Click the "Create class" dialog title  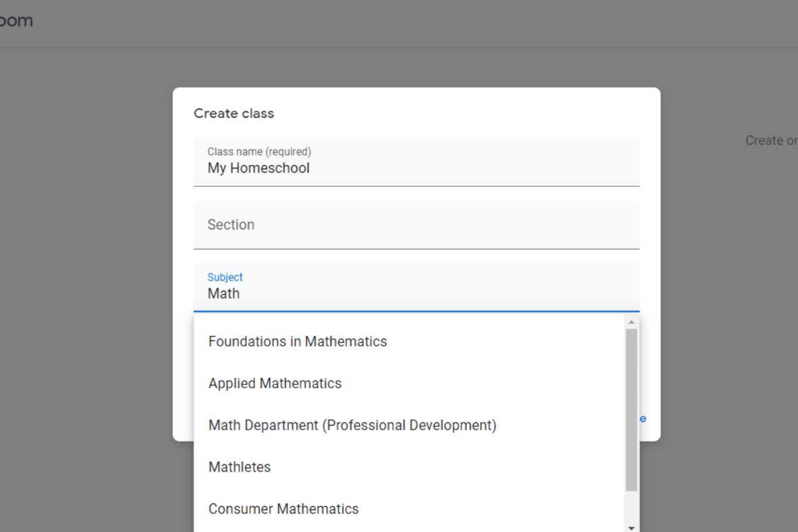click(x=233, y=113)
